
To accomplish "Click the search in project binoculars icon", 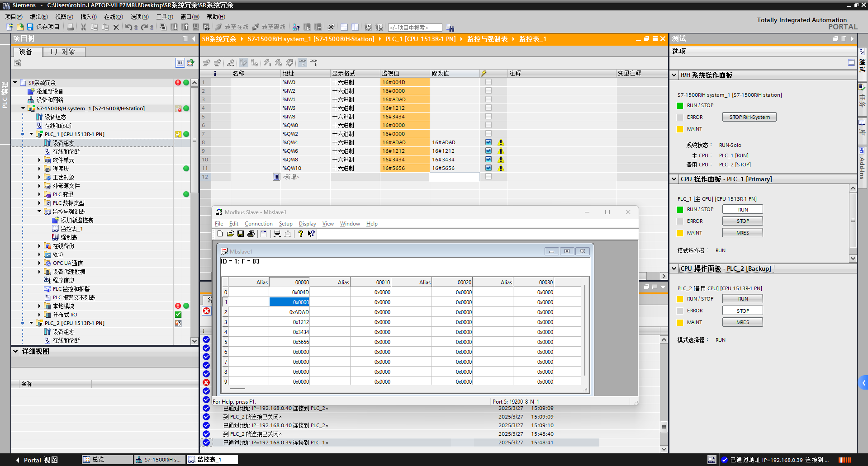I will point(450,28).
